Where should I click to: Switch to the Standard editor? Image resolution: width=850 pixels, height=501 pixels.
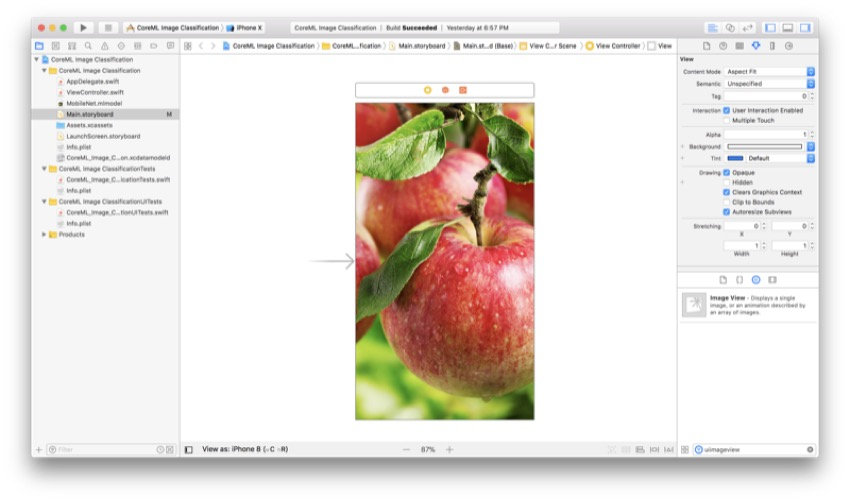[712, 28]
